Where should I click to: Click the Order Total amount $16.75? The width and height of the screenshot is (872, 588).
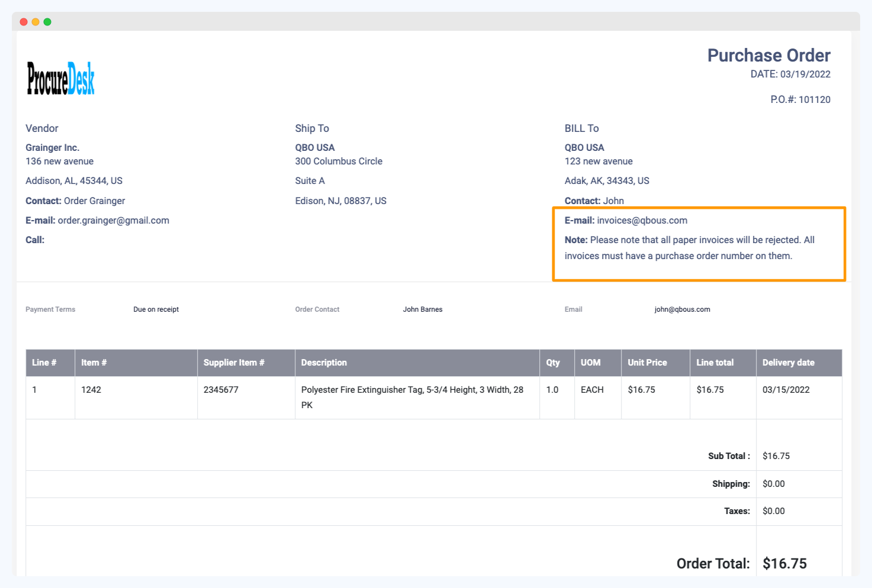[784, 563]
